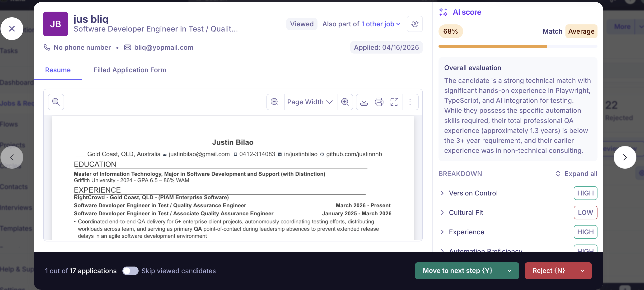
Task: Select the Resume tab
Action: tap(58, 70)
